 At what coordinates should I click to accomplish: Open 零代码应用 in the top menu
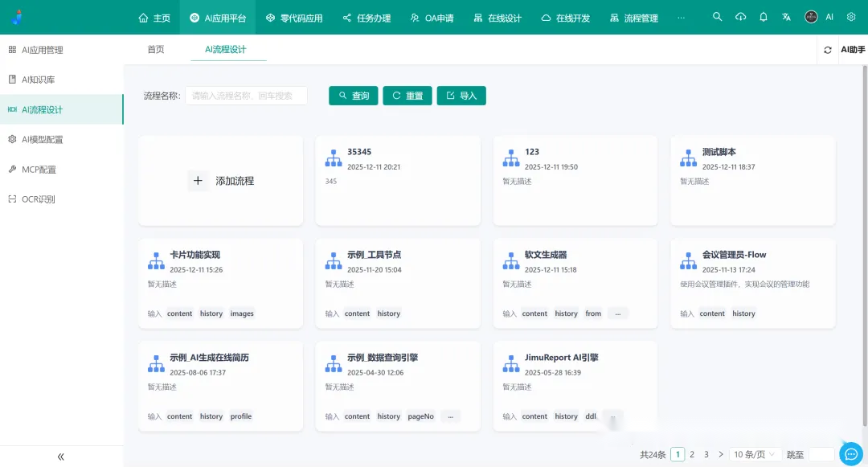click(x=295, y=18)
